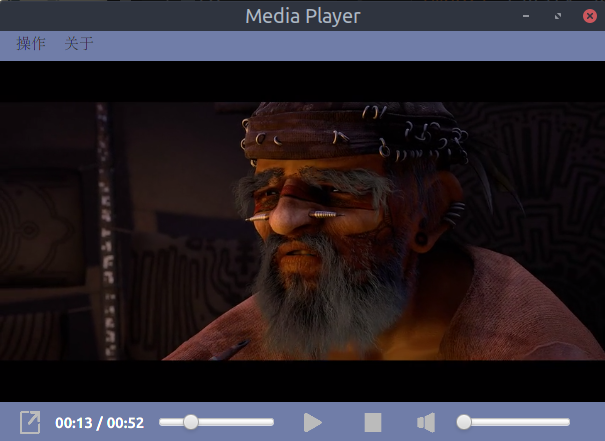Image resolution: width=605 pixels, height=441 pixels.
Task: Click the 00:13 / 00:52 time display
Action: click(x=100, y=423)
